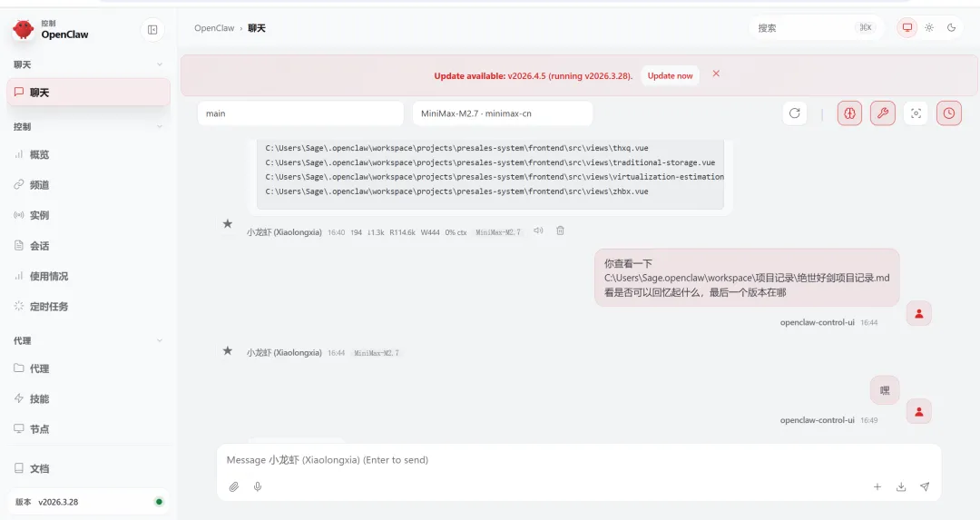Click the MiniMax-M2.7 tag on 16:40 message

tap(497, 232)
